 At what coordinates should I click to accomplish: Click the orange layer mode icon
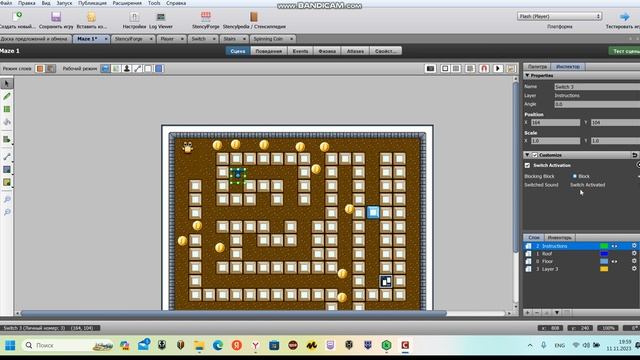point(40,69)
